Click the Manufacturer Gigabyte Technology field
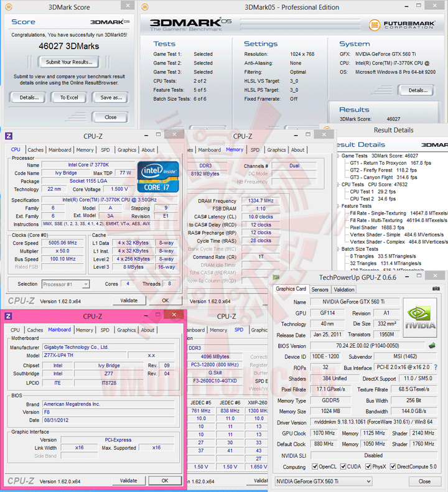The height and width of the screenshot is (492, 448). pyautogui.click(x=109, y=347)
